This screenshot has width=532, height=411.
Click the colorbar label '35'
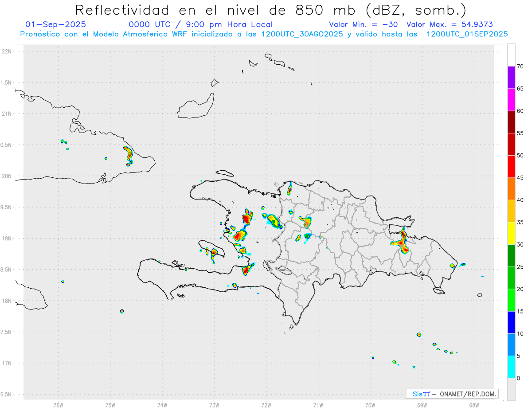tap(520, 222)
